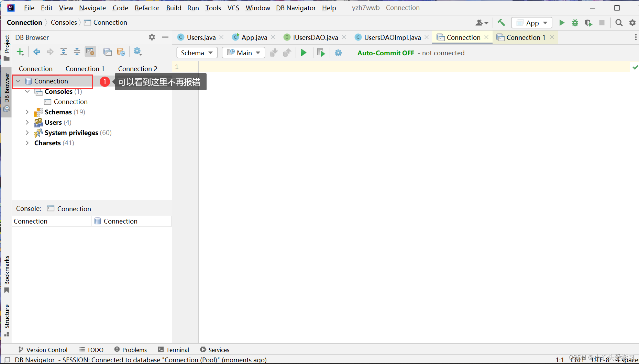Image resolution: width=639 pixels, height=364 pixels.
Task: Open the Terminal tool window
Action: click(174, 350)
